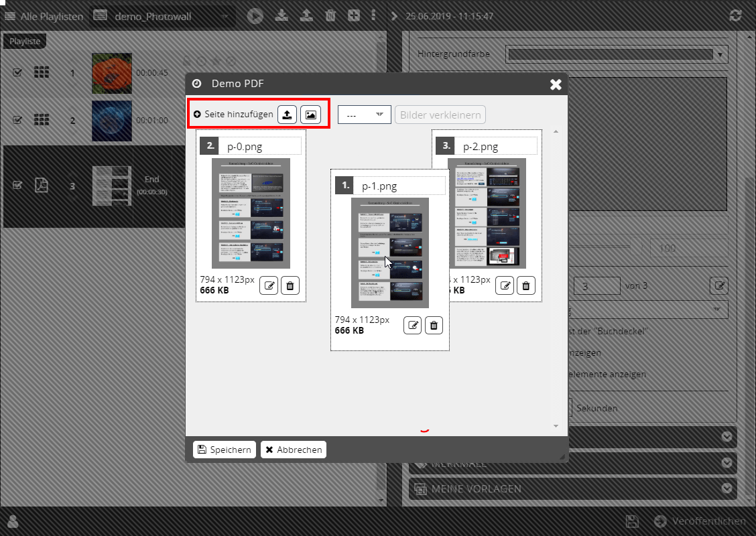Click upload icon next to Seite hinzufügen
The height and width of the screenshot is (536, 756).
287,115
